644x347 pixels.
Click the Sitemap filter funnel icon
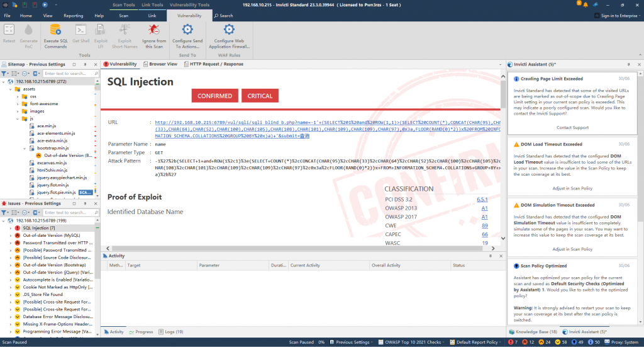(4, 74)
